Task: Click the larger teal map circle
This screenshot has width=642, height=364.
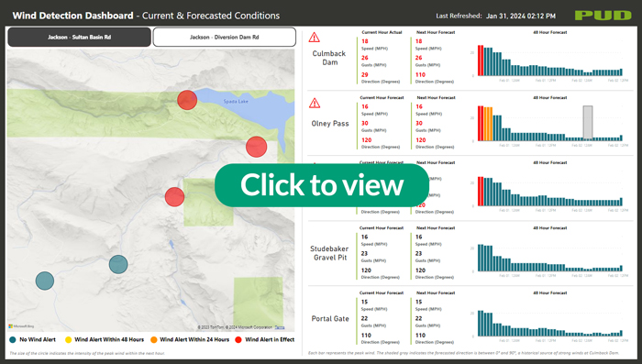Action: pyautogui.click(x=118, y=264)
